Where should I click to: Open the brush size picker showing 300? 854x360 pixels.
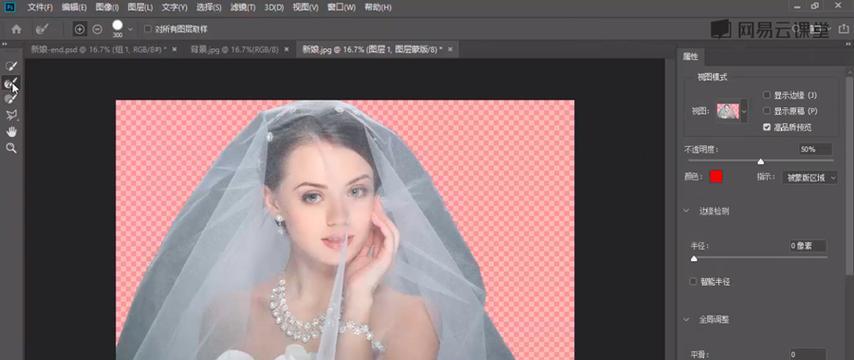(x=117, y=29)
